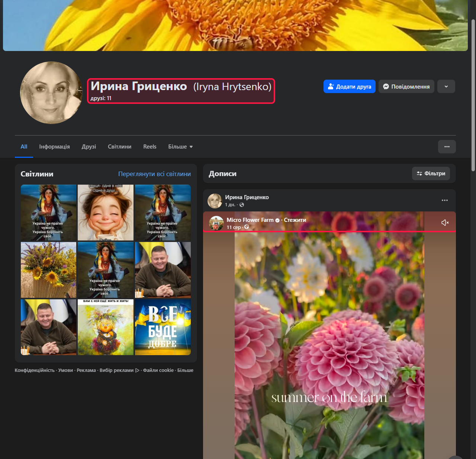
Task: Open the flower doll painting thumbnail
Action: [106, 327]
